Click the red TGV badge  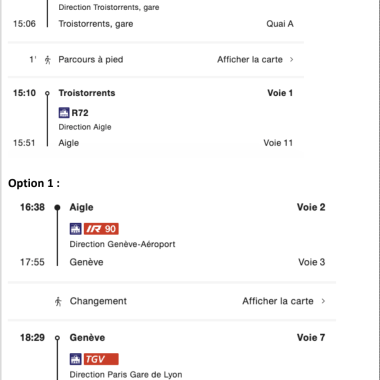[101, 359]
